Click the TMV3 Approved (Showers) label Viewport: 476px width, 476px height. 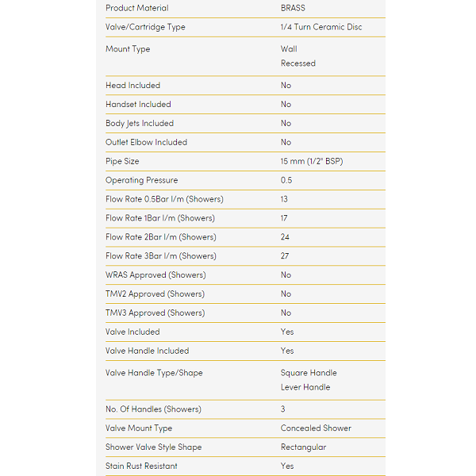155,313
